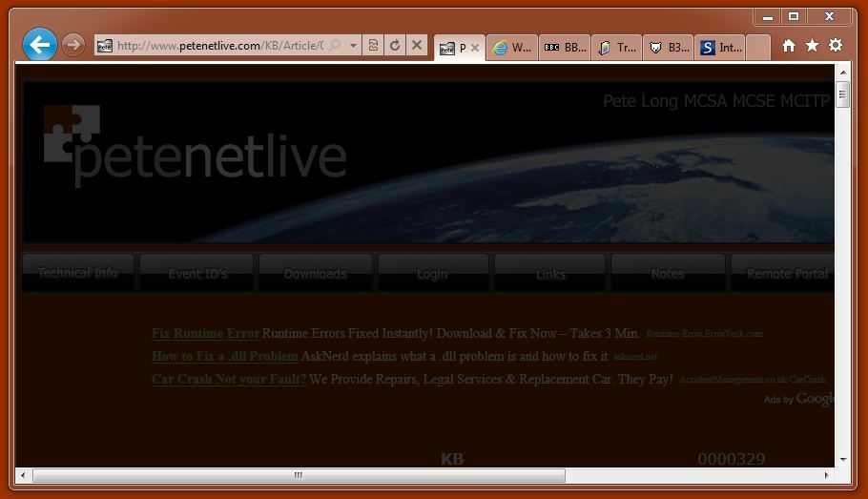This screenshot has height=499, width=868.
Task: Open the Tools gear icon
Action: click(x=836, y=45)
